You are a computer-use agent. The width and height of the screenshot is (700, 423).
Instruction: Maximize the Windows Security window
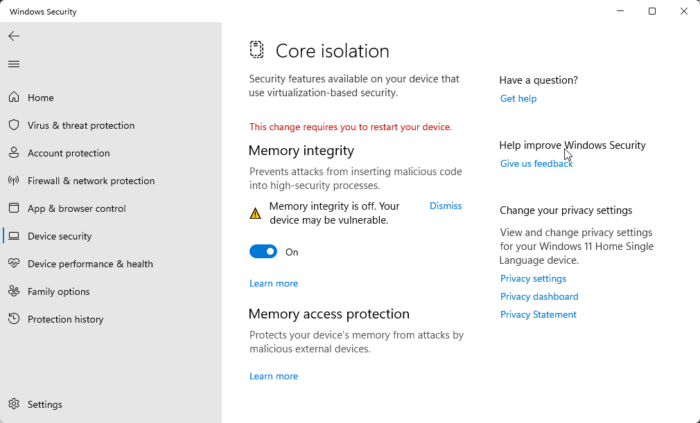(x=652, y=12)
